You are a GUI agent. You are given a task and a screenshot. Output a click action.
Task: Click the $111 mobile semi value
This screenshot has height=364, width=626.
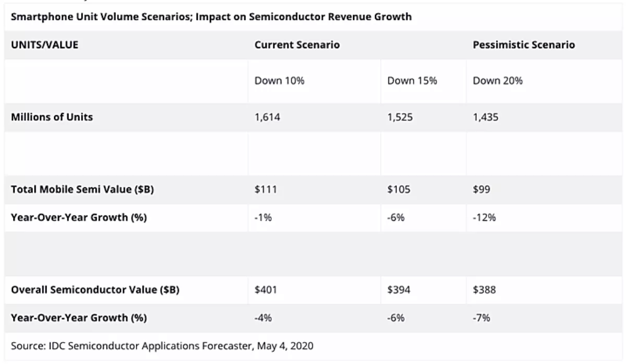[x=266, y=190]
